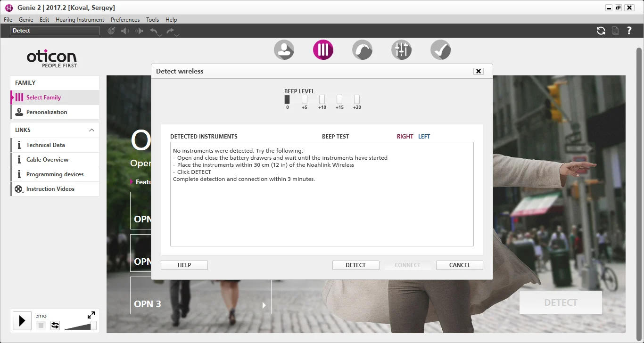
Task: Expand the OPN 3 tile arrow
Action: coord(264,305)
